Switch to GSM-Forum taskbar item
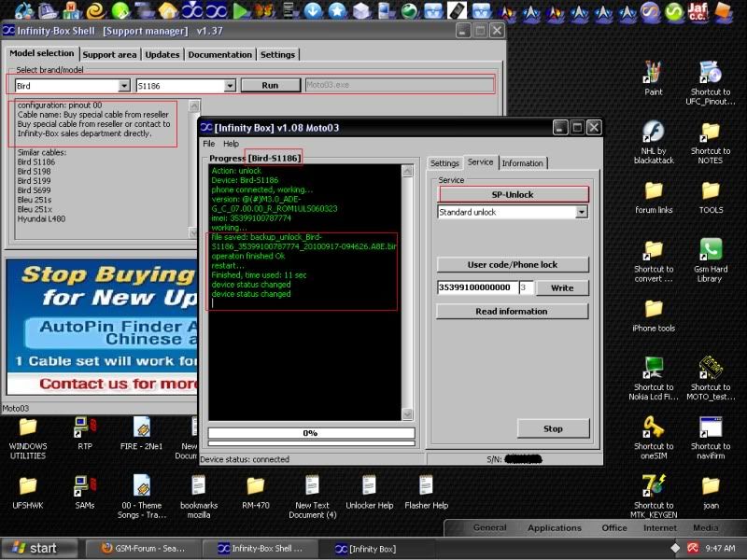747x560 pixels. [x=144, y=548]
